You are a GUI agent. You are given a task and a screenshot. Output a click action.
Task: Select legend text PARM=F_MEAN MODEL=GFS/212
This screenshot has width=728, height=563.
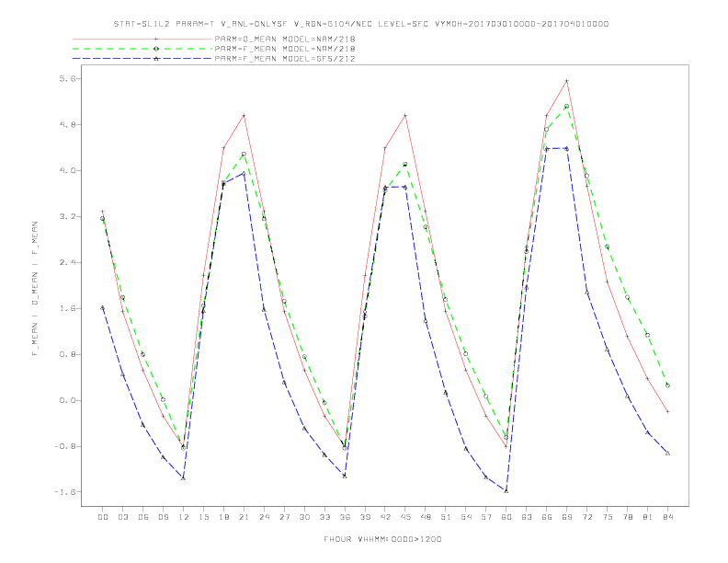click(x=285, y=59)
